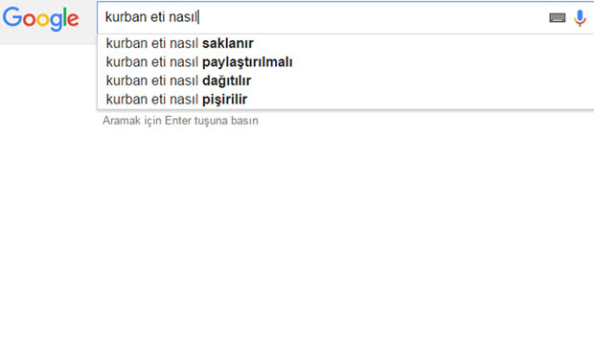
Task: Click gray header area beneath the logo
Action: tap(49, 39)
